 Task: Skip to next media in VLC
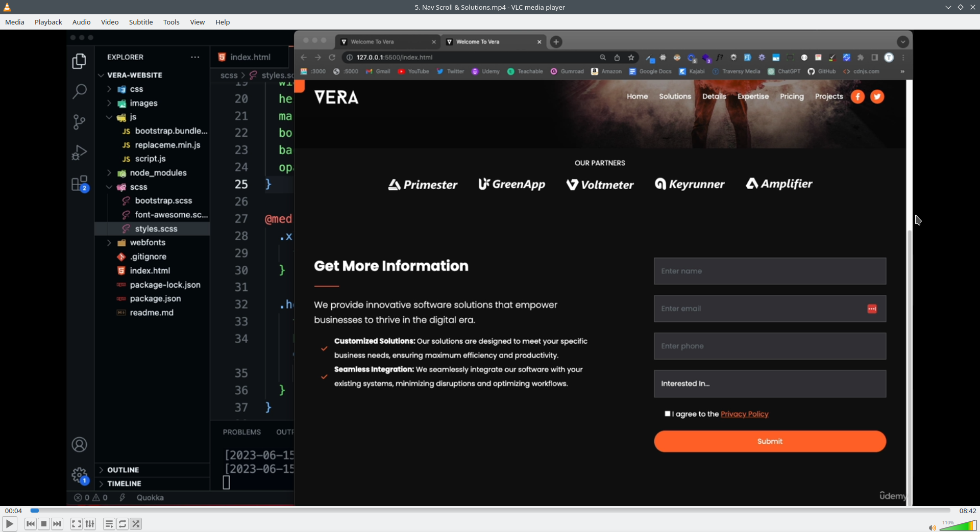[57, 524]
